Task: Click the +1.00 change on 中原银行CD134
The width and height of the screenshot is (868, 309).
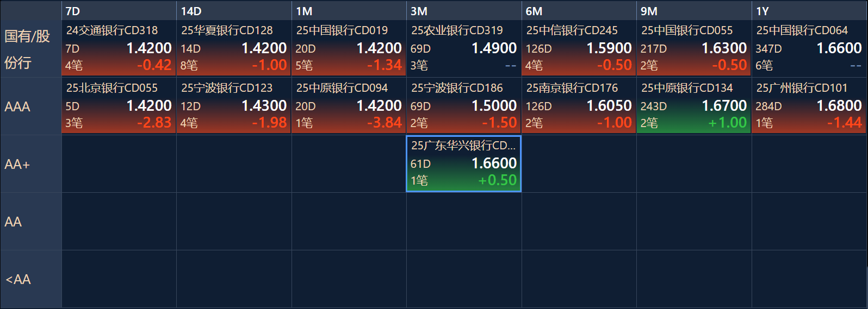Action: point(728,123)
